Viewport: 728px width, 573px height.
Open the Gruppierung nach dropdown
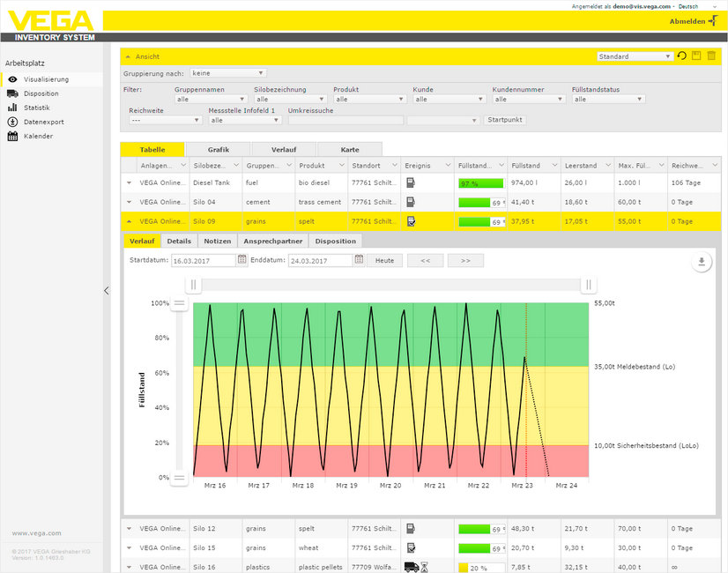click(227, 73)
